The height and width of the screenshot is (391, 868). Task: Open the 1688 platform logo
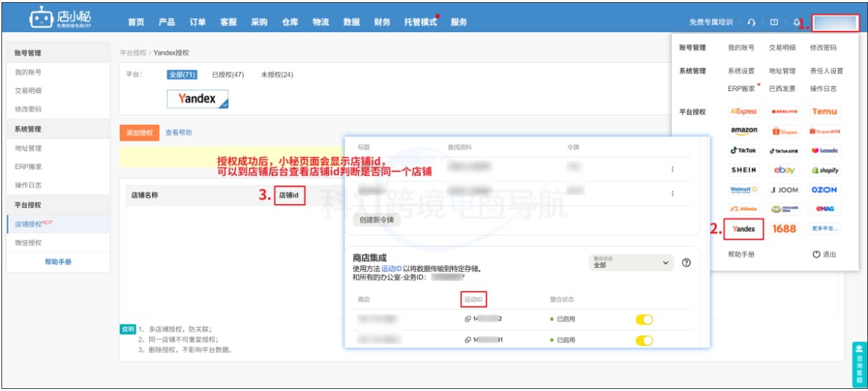pyautogui.click(x=784, y=228)
